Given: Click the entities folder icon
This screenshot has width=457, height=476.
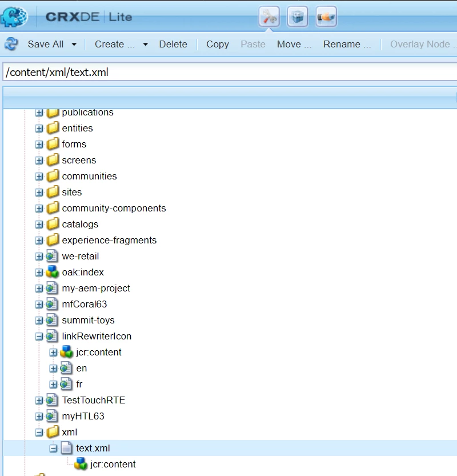Looking at the screenshot, I should 53,128.
